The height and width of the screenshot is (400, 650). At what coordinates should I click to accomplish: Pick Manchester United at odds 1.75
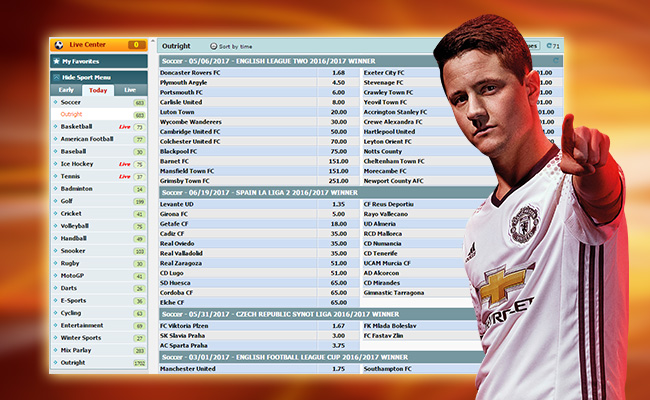click(338, 369)
